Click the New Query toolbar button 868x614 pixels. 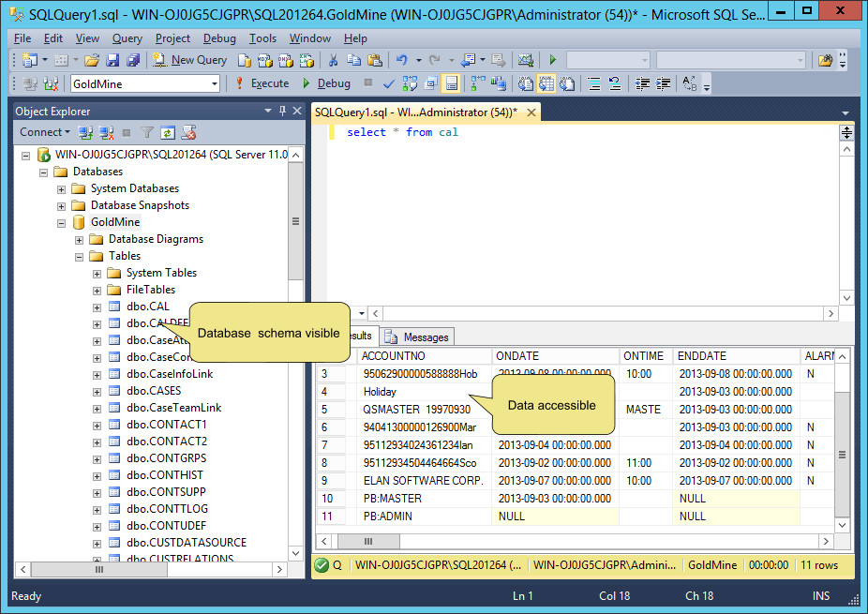(189, 60)
